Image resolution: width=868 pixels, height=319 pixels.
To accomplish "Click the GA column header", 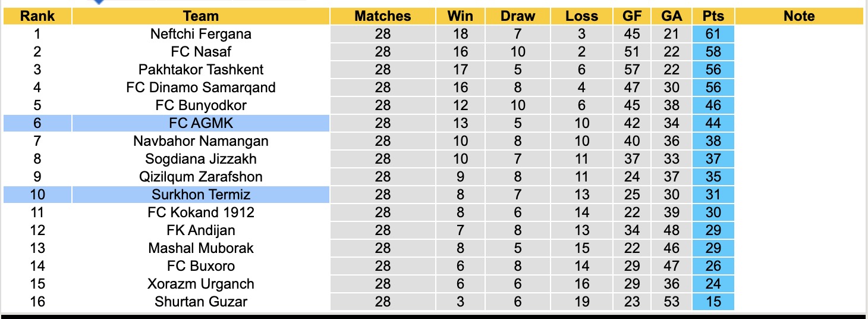I will [672, 16].
